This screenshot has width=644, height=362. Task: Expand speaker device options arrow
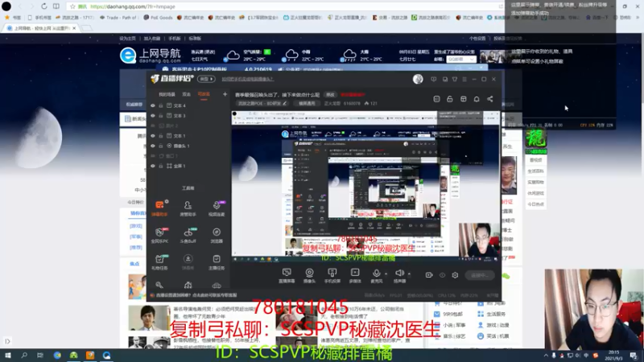point(409,274)
